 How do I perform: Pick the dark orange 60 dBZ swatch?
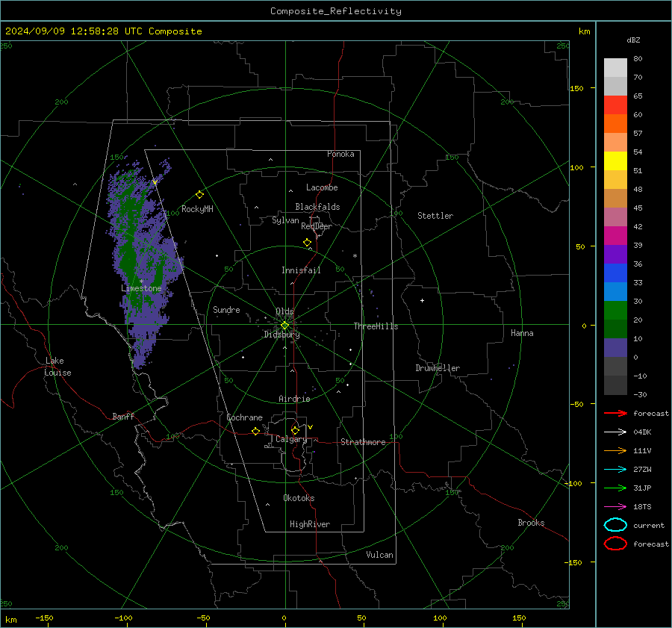pyautogui.click(x=615, y=123)
